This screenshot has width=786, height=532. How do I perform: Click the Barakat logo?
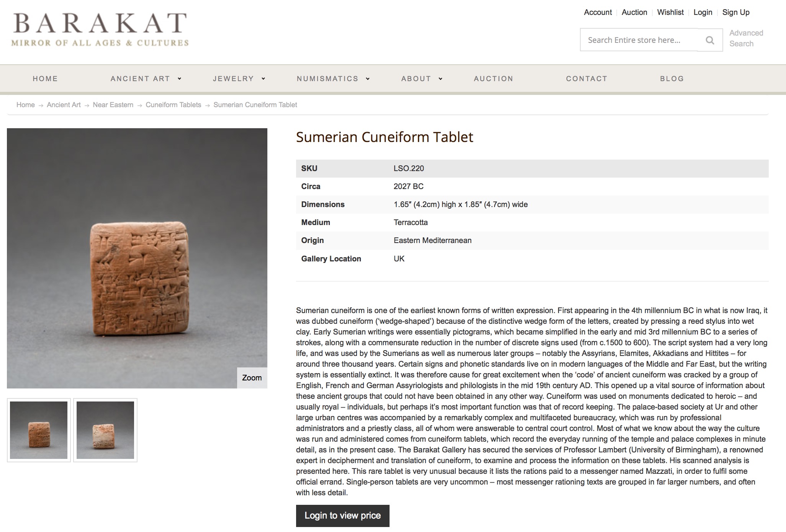point(100,29)
